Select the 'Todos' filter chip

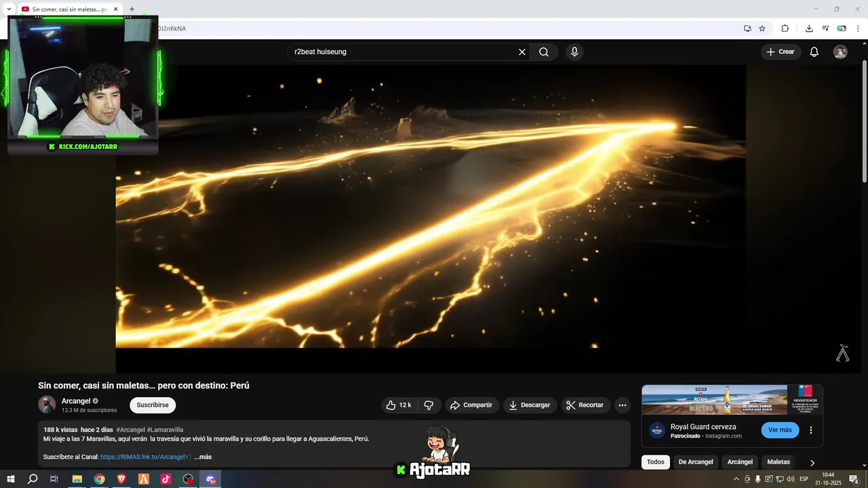point(656,462)
